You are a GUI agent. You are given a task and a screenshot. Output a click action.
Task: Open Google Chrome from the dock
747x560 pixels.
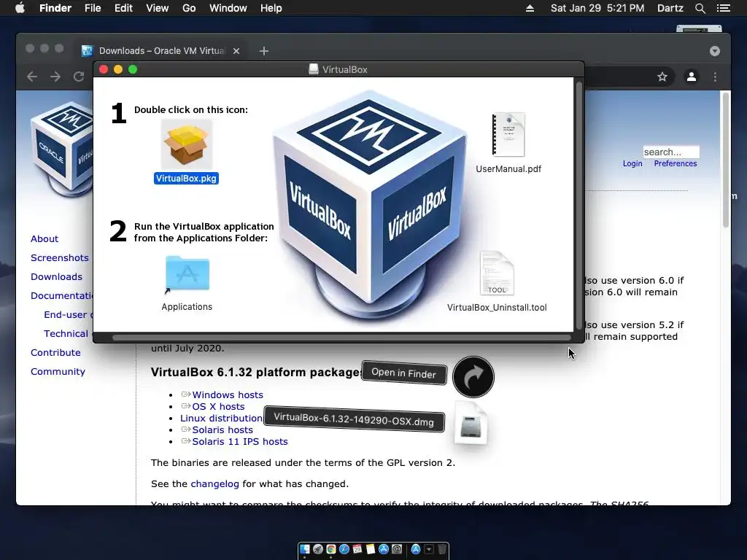pos(331,549)
